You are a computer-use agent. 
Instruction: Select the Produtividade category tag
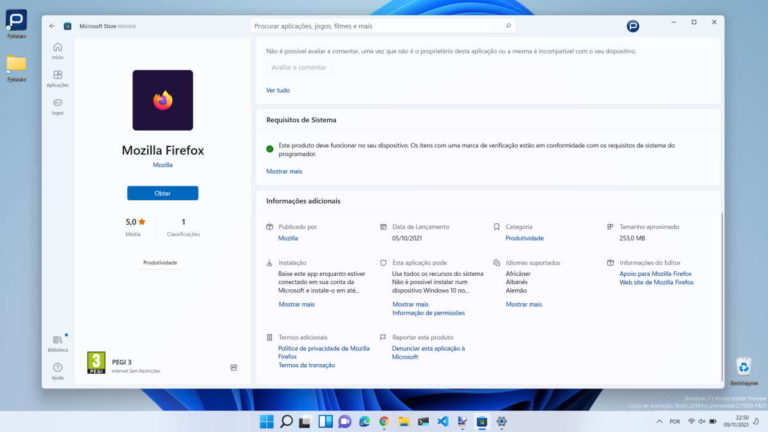[160, 263]
